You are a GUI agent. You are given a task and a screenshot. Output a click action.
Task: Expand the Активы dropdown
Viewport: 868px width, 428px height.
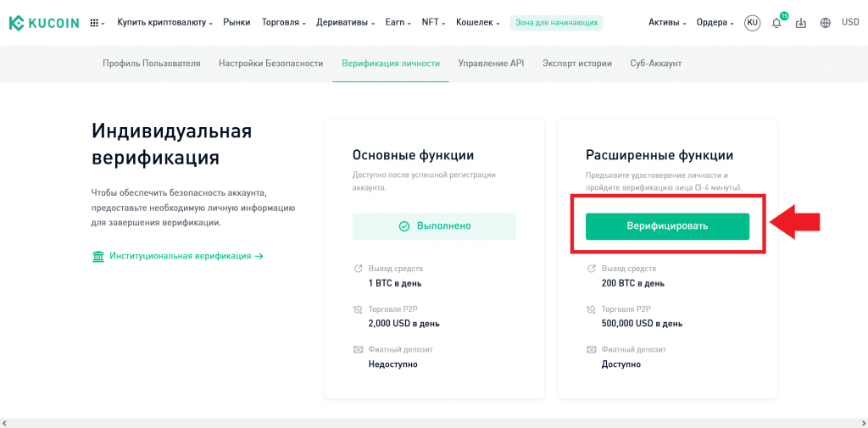(668, 23)
